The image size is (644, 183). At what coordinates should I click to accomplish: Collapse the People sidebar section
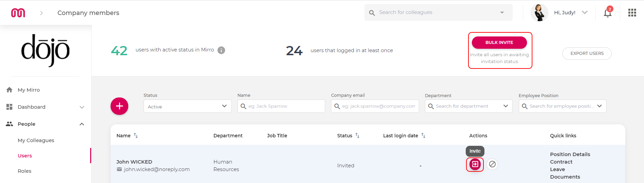pos(82,124)
